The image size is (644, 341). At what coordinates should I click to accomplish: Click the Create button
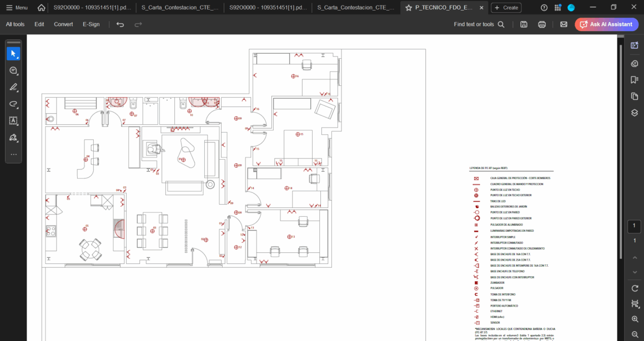tap(506, 8)
